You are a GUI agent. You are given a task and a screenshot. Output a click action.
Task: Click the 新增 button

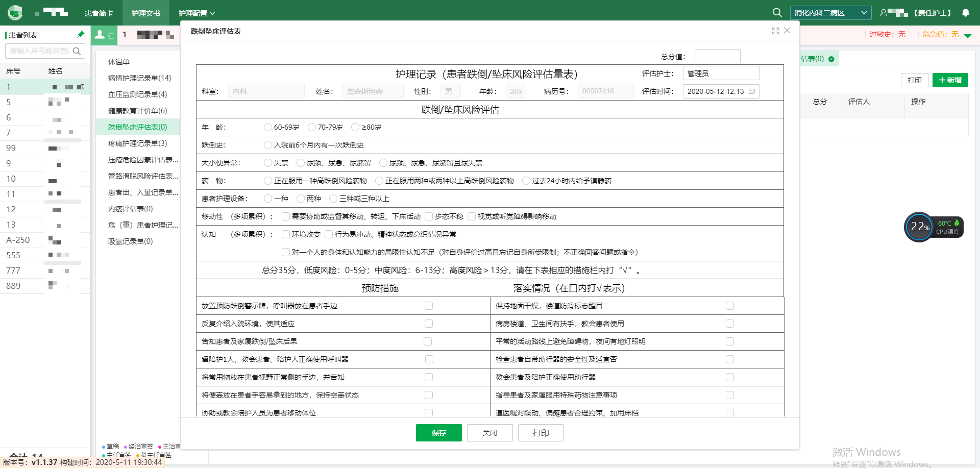(x=950, y=80)
